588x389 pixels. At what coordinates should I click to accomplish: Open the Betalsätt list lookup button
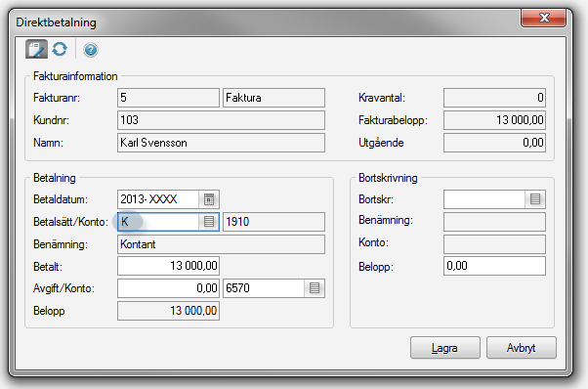coord(209,222)
